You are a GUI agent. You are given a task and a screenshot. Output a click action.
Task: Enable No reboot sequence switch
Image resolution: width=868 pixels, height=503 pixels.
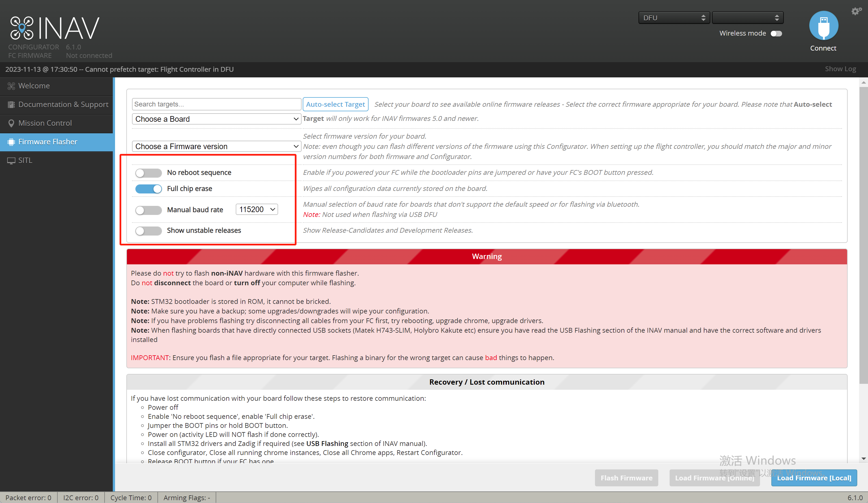[148, 173]
